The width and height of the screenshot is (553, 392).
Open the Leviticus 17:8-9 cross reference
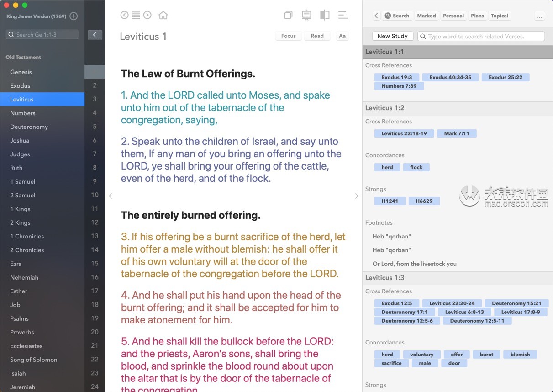pos(521,312)
